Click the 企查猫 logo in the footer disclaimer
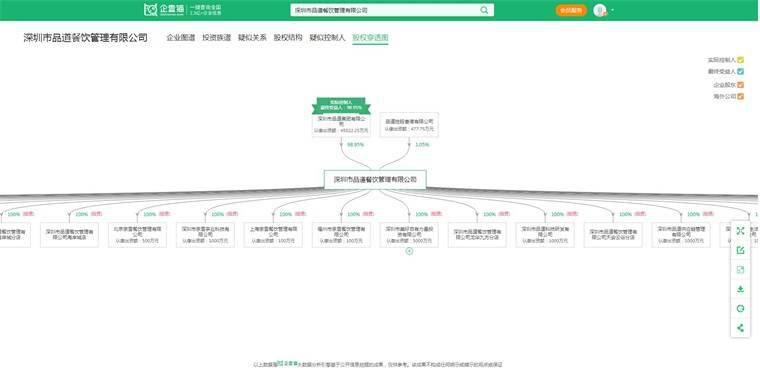The image size is (760, 374). point(287,363)
